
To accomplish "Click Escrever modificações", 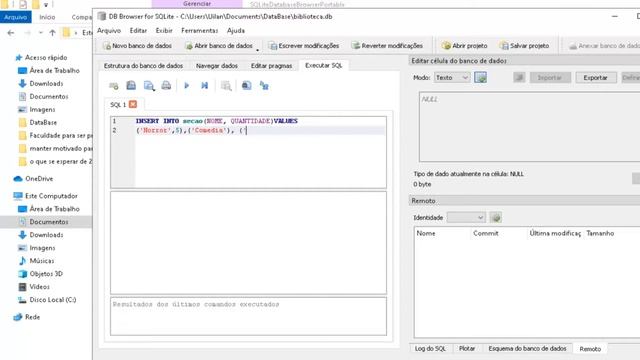I will (x=304, y=46).
